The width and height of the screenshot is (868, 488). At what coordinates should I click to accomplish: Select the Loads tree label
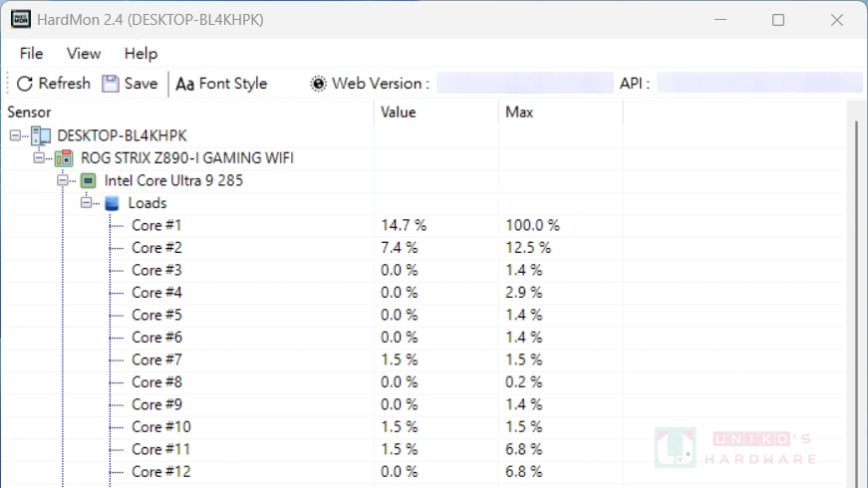[x=147, y=203]
